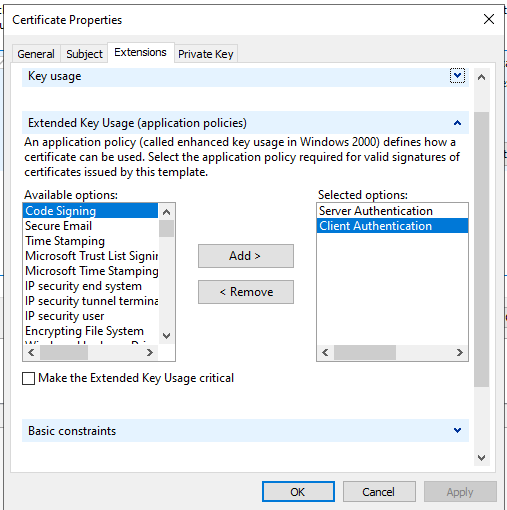
Task: Expand the Basic constraints section
Action: point(457,430)
